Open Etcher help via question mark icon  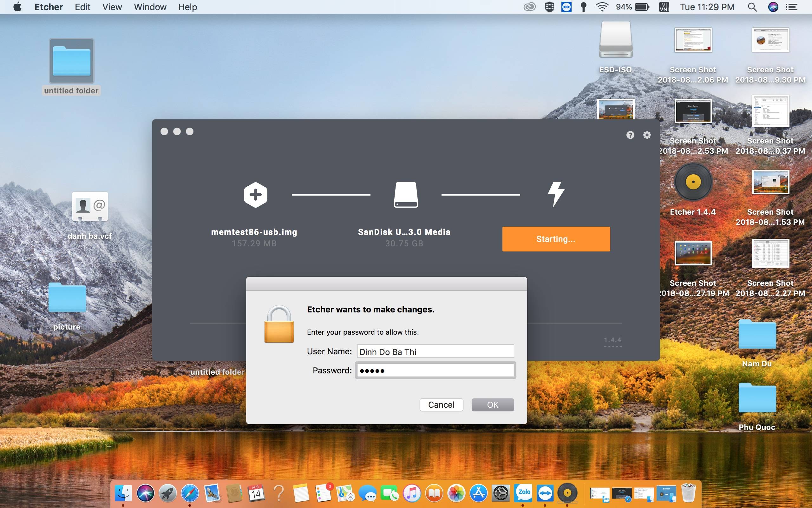pyautogui.click(x=630, y=135)
